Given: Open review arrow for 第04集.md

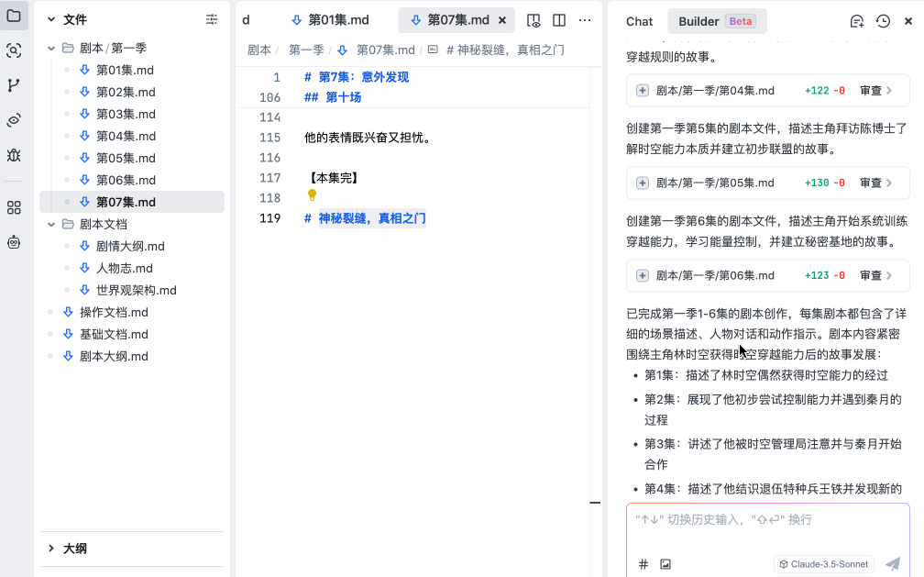Looking at the screenshot, I should coord(889,90).
